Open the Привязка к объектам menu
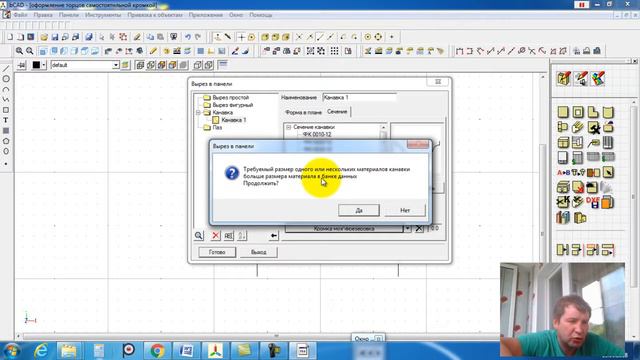 155,15
